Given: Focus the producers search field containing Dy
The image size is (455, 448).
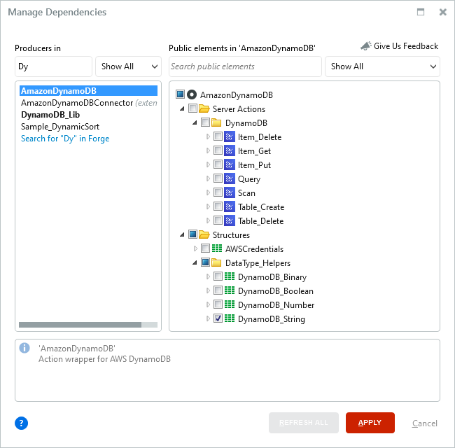Looking at the screenshot, I should (x=53, y=66).
